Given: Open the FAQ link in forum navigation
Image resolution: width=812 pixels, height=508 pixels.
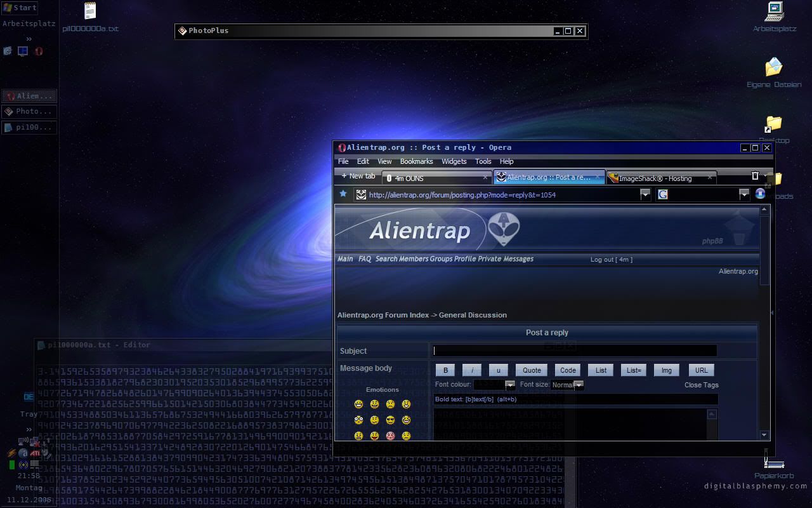Looking at the screenshot, I should 365,259.
